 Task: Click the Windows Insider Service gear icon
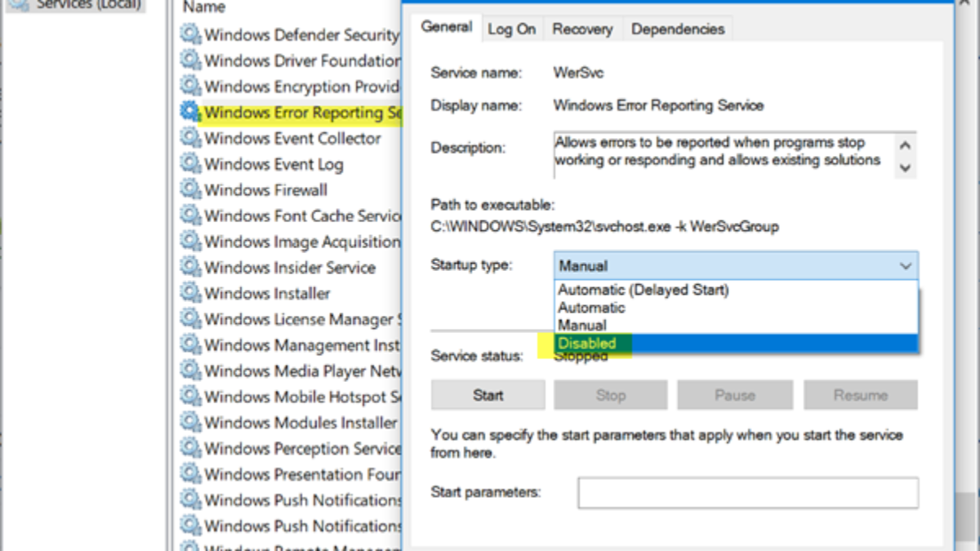coord(190,268)
